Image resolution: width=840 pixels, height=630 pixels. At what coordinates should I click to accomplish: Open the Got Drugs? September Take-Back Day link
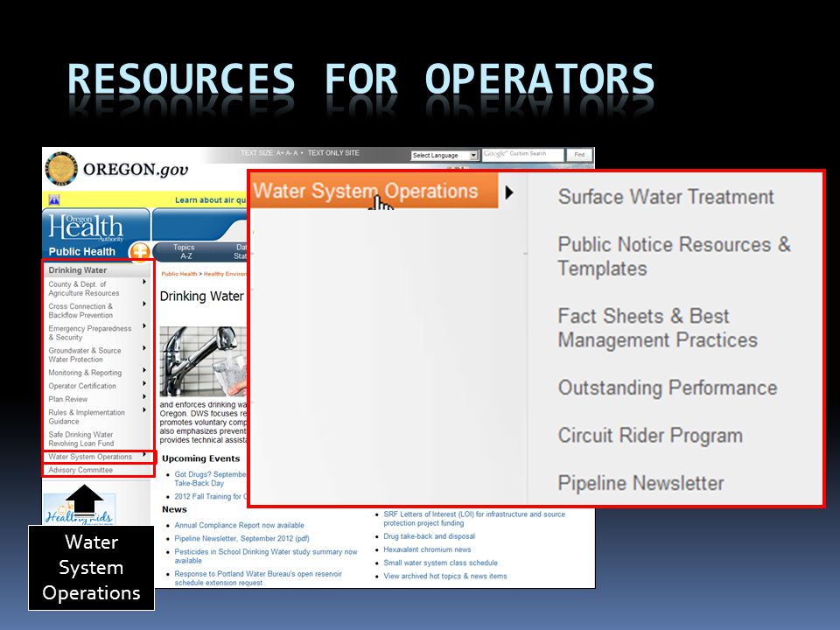coord(210,479)
